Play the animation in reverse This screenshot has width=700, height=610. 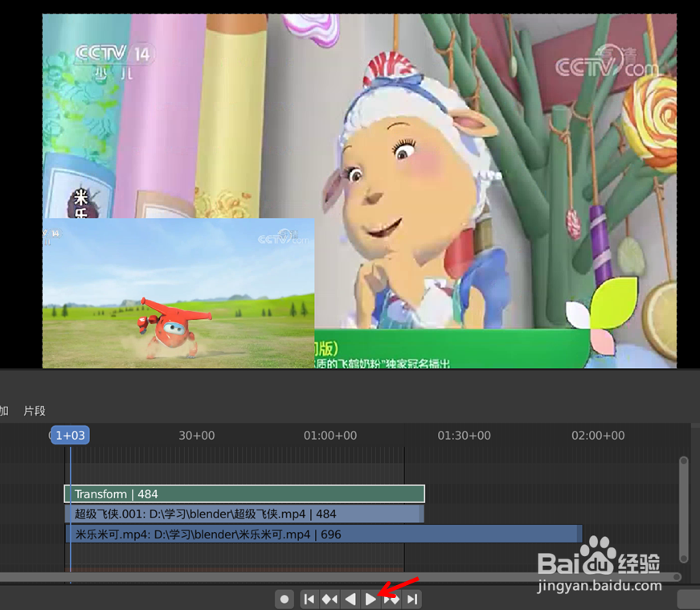350,599
